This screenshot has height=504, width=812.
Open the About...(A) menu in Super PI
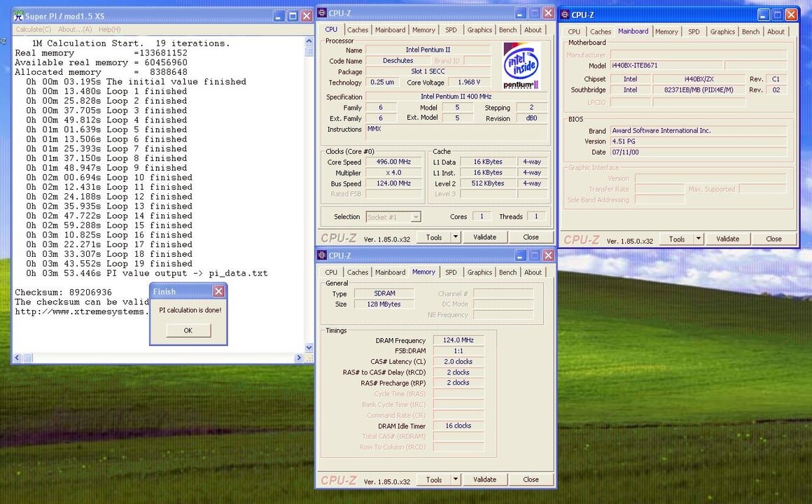click(75, 29)
